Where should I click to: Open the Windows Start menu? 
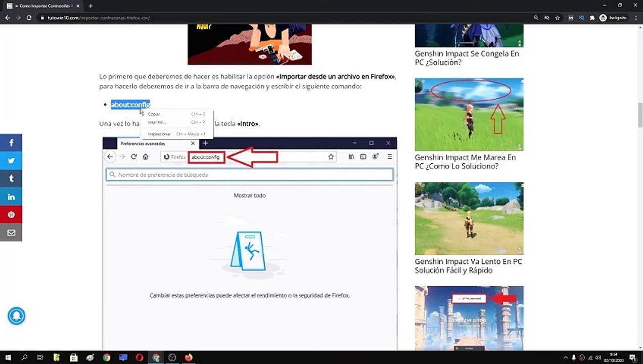click(x=8, y=357)
